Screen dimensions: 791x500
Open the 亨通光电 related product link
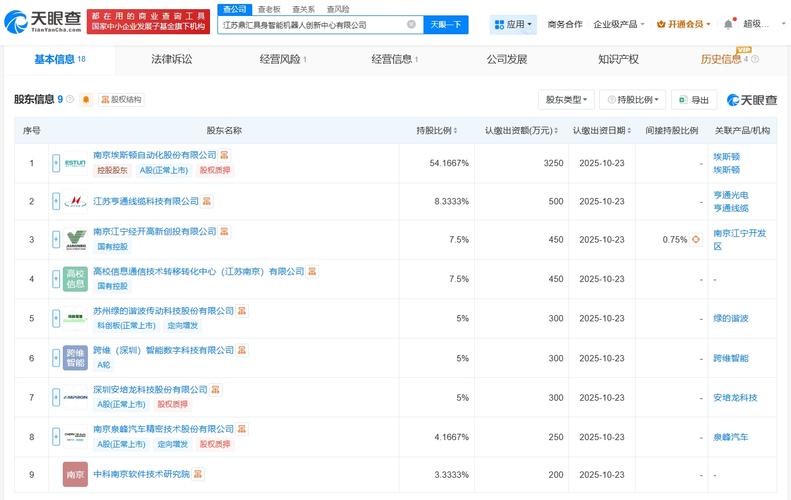point(730,195)
